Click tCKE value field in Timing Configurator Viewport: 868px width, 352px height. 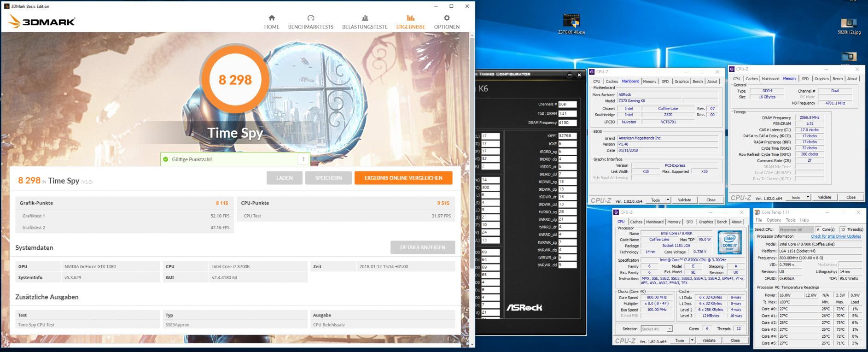click(x=567, y=144)
